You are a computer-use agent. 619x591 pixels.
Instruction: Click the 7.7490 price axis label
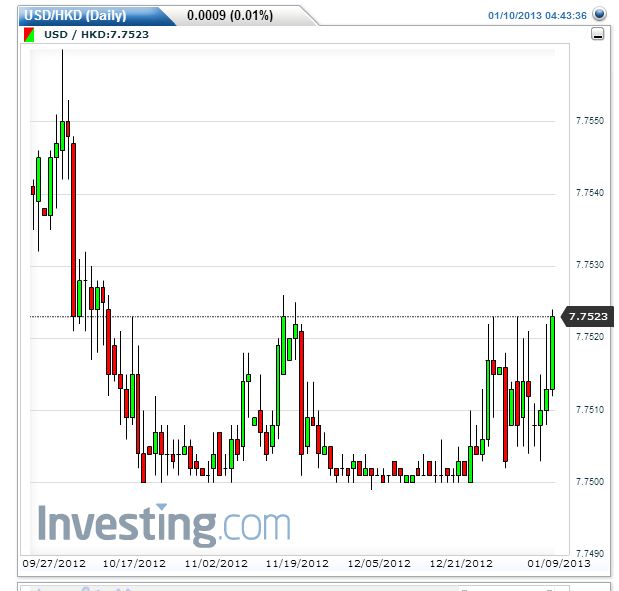click(x=590, y=553)
